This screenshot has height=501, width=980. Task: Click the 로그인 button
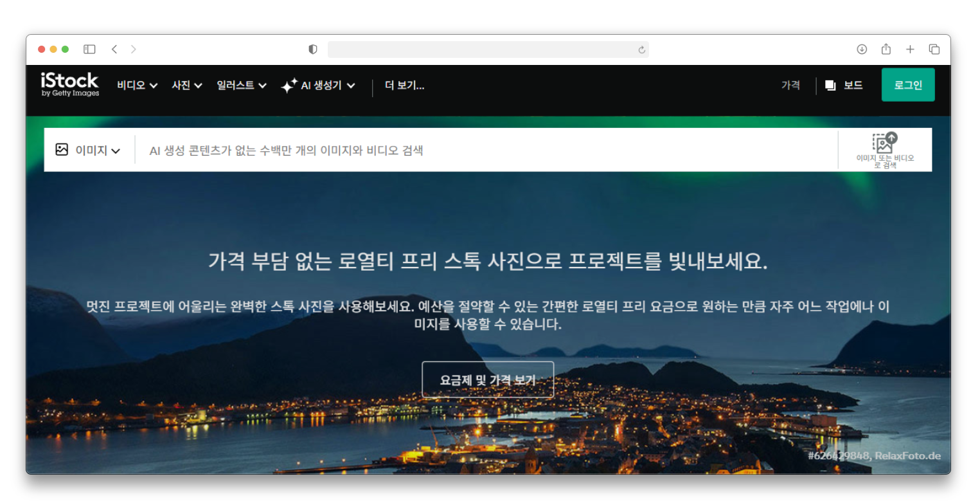907,84
